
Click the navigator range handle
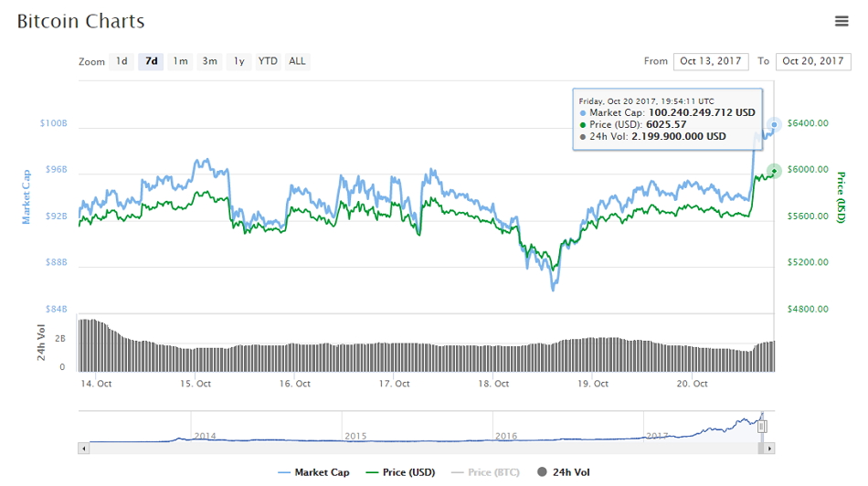click(x=762, y=427)
